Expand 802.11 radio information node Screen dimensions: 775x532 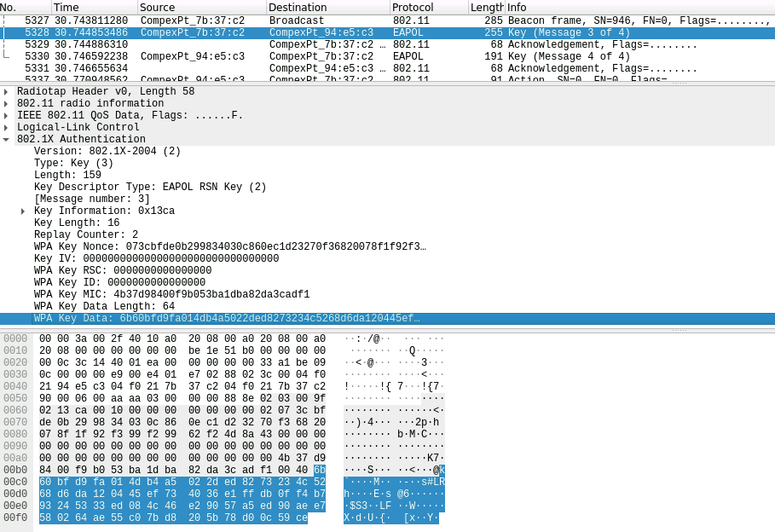[x=6, y=103]
